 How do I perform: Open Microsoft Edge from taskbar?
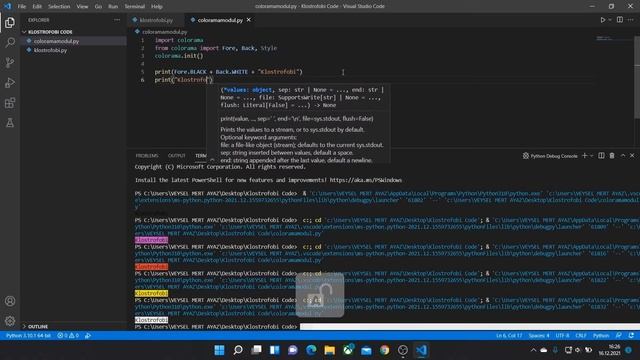pyautogui.click(x=311, y=350)
